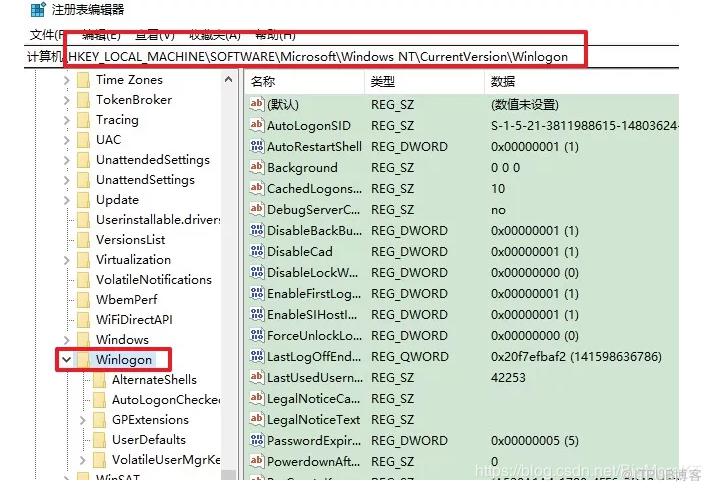Expand the Virtualization key
711x490 pixels.
pyautogui.click(x=67, y=260)
